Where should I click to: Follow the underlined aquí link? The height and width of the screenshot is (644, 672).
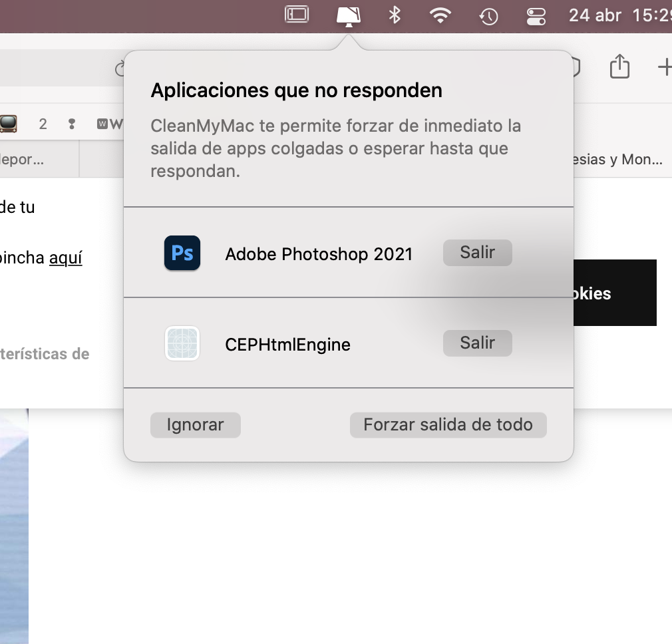click(67, 257)
